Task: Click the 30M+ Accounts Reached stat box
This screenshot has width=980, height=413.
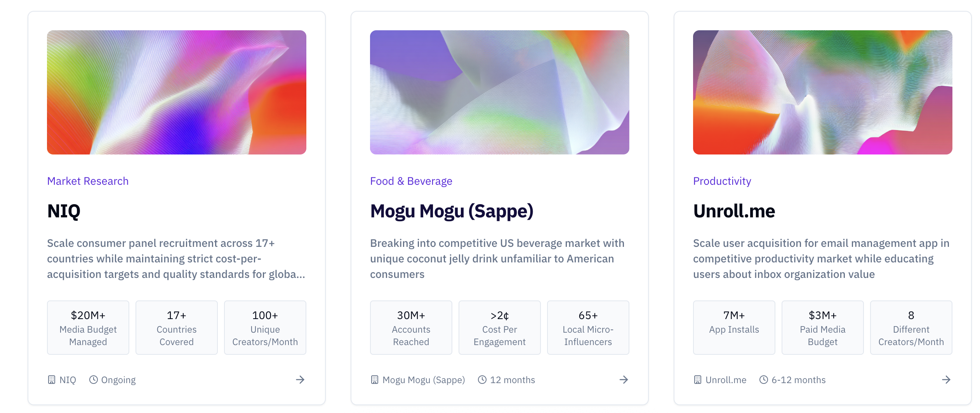Action: 411,327
